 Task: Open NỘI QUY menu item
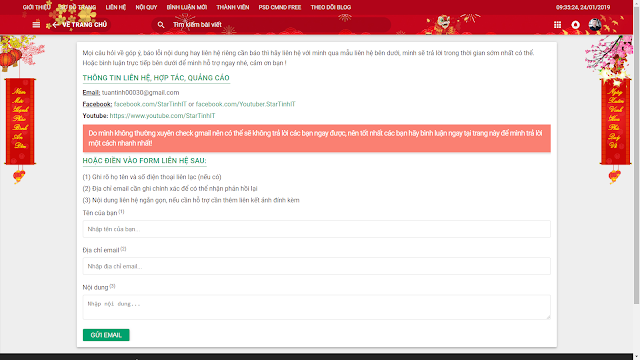[x=146, y=7]
